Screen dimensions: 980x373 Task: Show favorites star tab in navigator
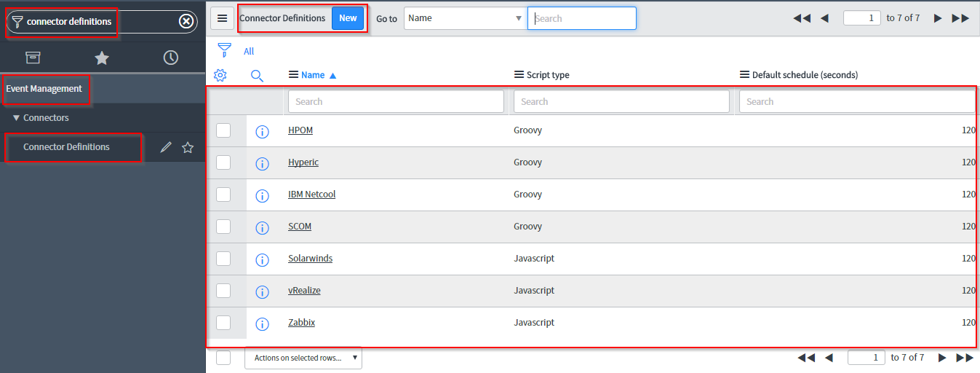tap(102, 58)
